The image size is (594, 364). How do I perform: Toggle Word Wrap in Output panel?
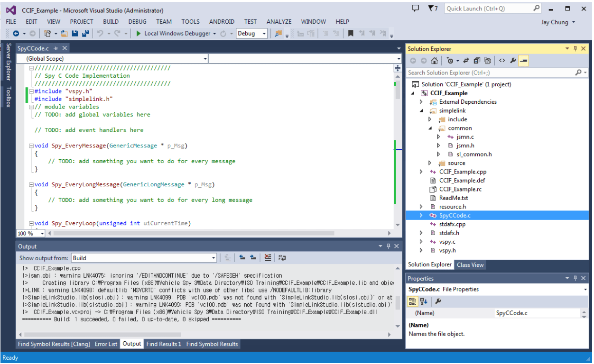point(282,258)
